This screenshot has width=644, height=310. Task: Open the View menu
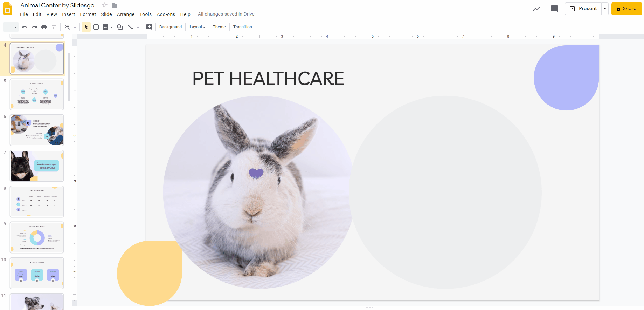pos(52,14)
